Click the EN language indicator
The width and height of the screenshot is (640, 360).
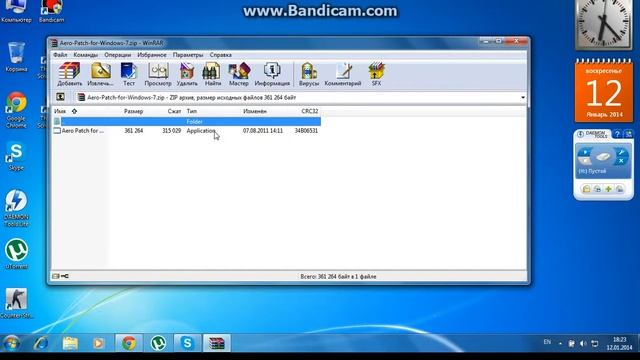pos(547,342)
